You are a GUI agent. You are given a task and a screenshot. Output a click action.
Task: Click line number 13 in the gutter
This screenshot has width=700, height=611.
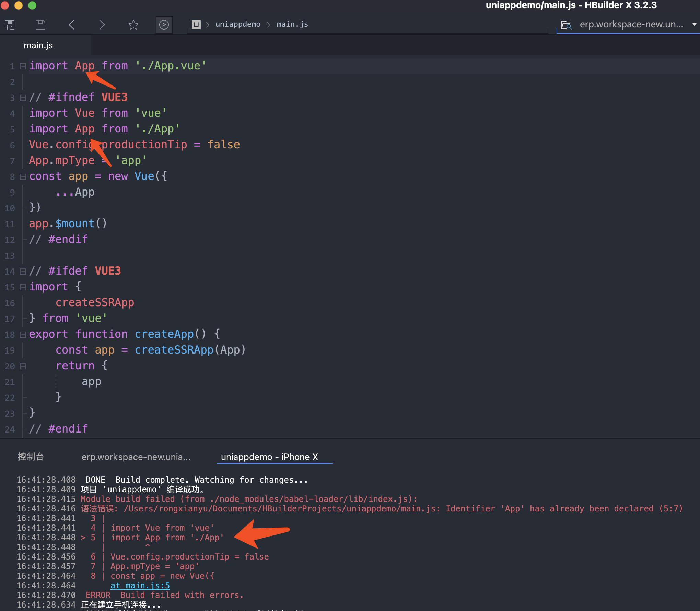tap(10, 256)
